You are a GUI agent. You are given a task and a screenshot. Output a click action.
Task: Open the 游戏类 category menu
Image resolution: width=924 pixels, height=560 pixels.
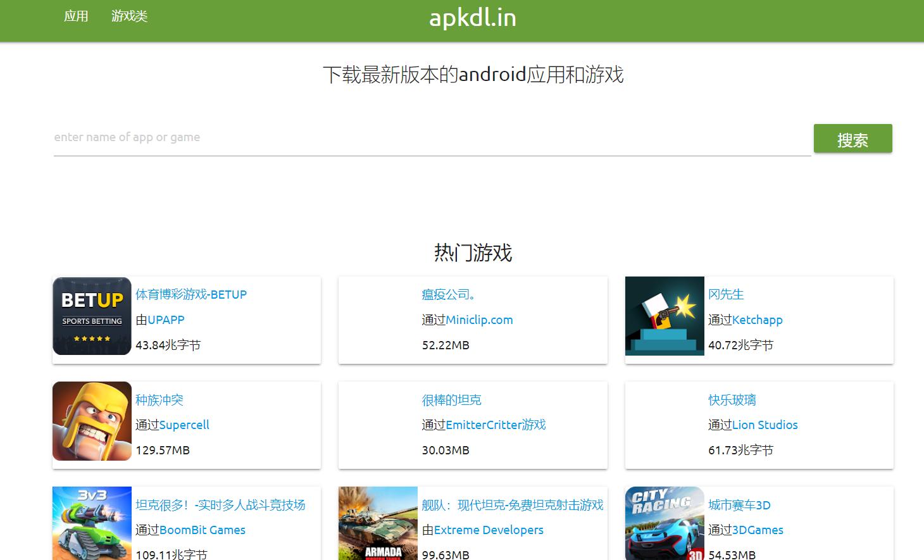(x=129, y=16)
